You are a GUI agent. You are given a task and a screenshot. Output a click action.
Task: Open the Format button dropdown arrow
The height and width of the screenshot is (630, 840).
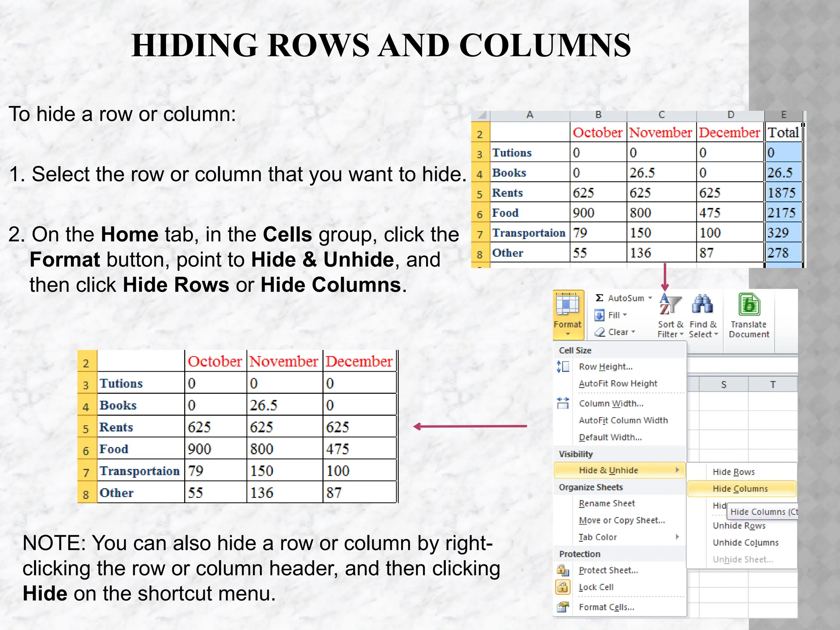click(x=568, y=334)
